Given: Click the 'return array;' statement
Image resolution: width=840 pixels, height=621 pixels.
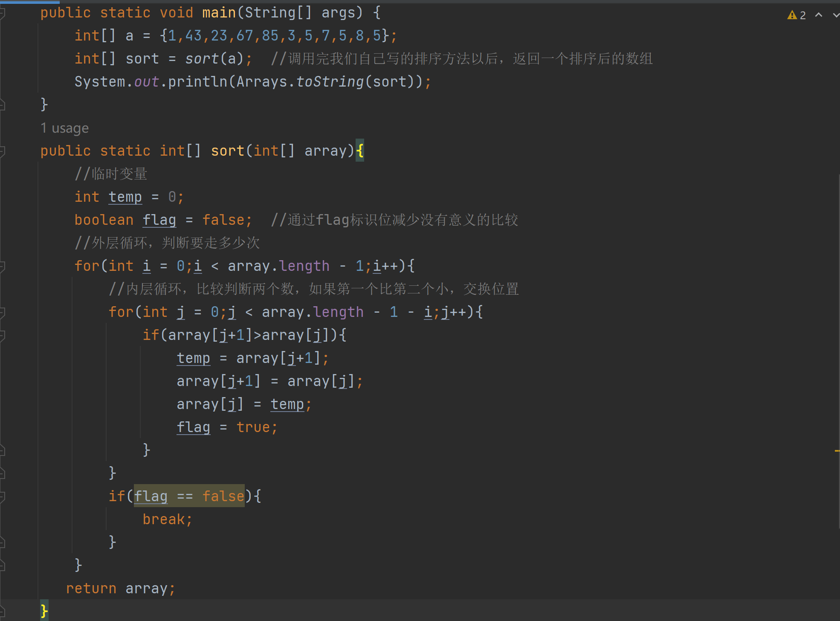Looking at the screenshot, I should 120,589.
